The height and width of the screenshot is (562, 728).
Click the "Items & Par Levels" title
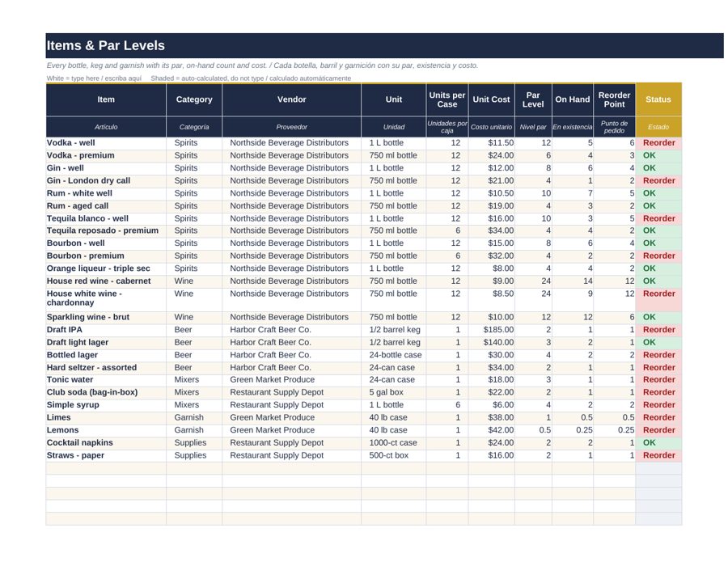point(105,45)
